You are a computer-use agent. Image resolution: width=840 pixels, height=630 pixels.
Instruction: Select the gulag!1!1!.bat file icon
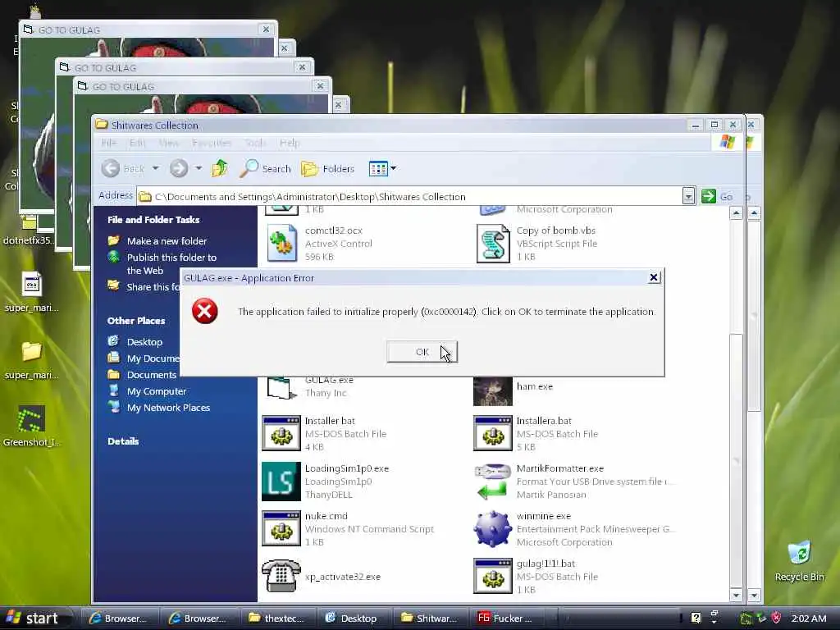(x=493, y=576)
